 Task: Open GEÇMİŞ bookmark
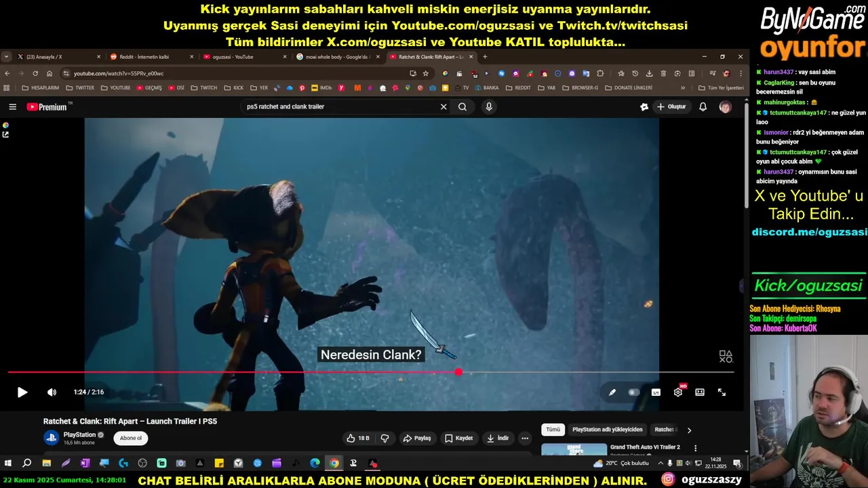(149, 88)
